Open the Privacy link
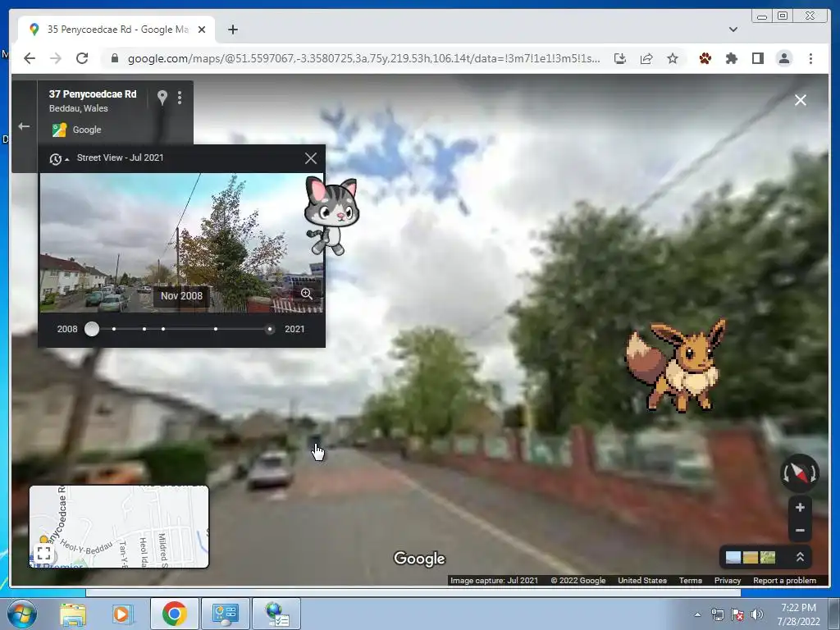Image resolution: width=840 pixels, height=630 pixels. (727, 580)
